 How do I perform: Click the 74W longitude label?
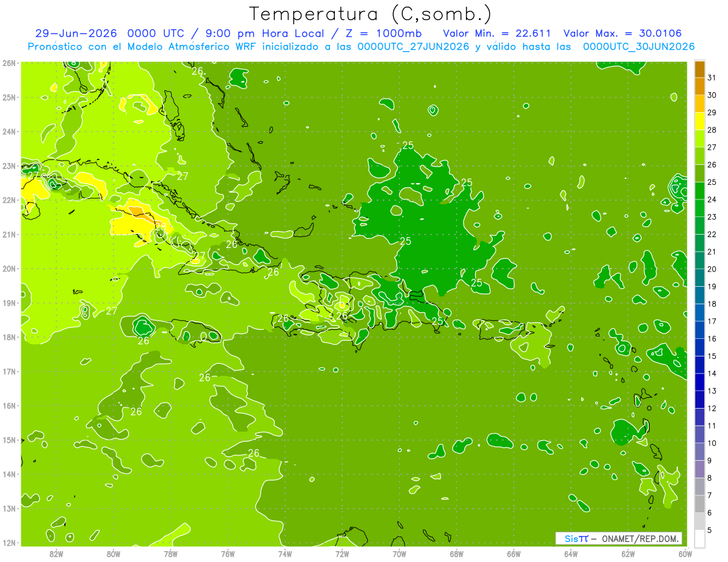coord(285,554)
